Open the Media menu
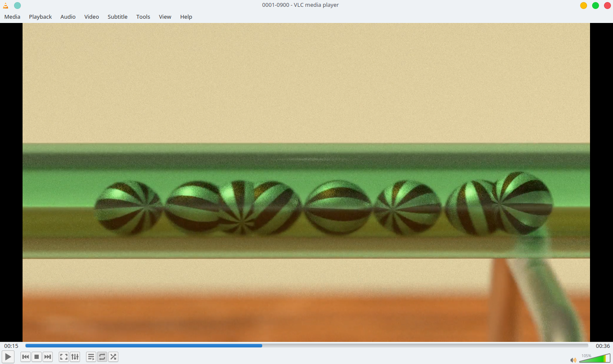 click(x=12, y=17)
